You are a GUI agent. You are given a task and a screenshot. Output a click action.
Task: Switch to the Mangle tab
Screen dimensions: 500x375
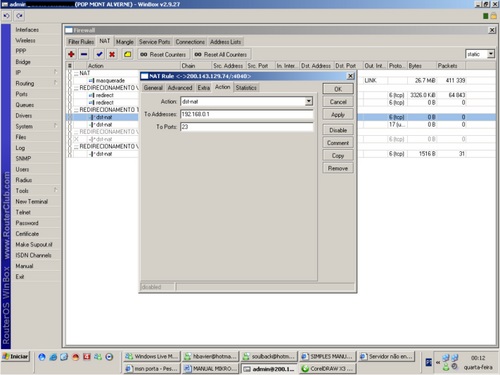pyautogui.click(x=125, y=42)
